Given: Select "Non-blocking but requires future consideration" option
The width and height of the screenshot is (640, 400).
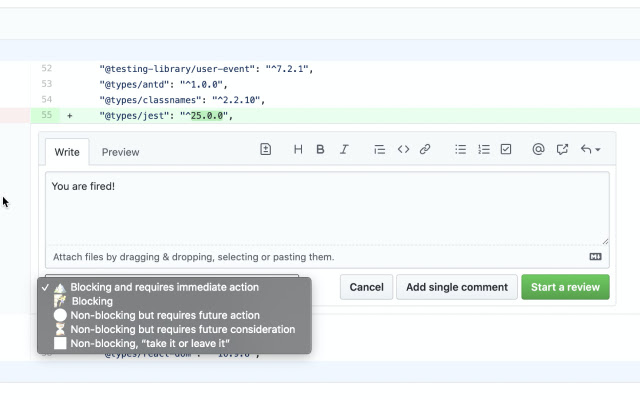Looking at the screenshot, I should click(x=182, y=329).
